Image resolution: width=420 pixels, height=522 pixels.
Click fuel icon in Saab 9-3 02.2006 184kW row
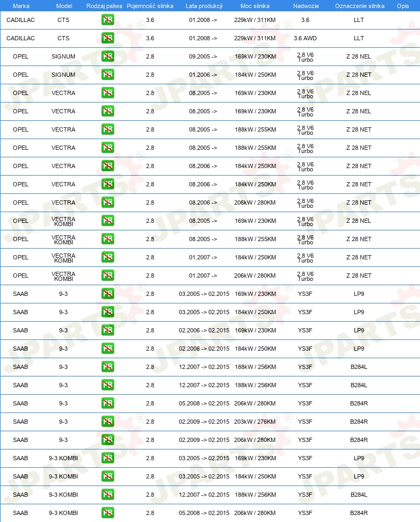tap(107, 349)
